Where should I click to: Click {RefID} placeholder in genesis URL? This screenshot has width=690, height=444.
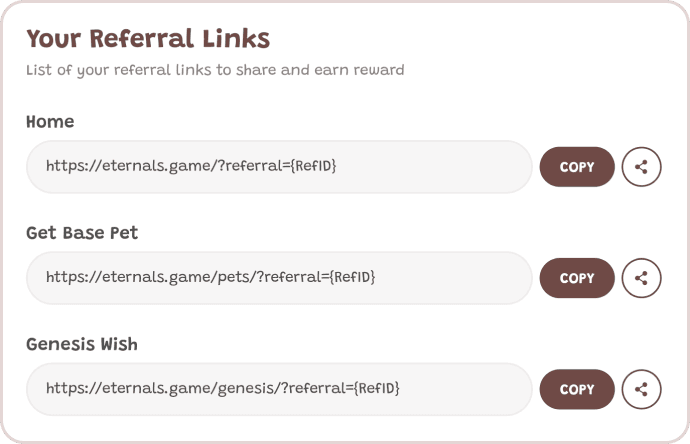(x=377, y=389)
